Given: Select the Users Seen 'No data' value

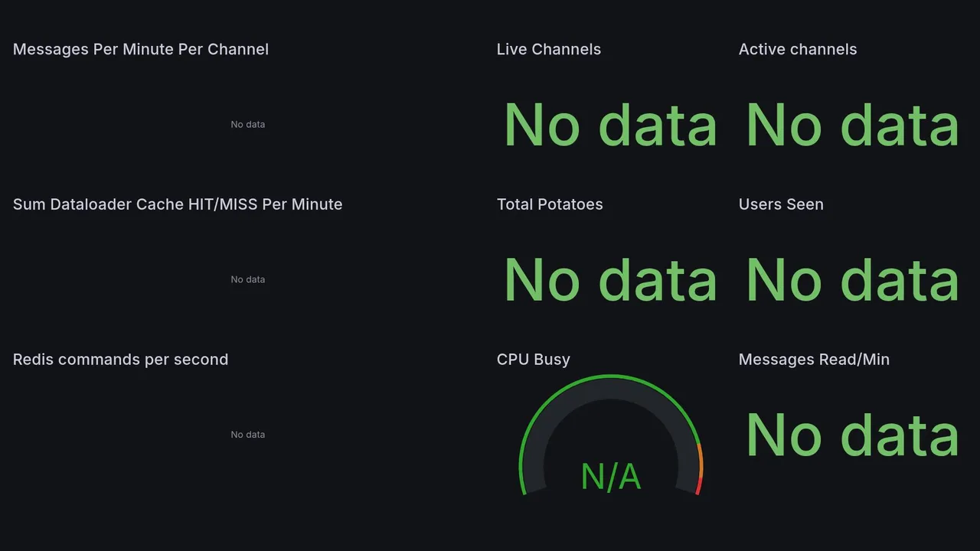Looking at the screenshot, I should [852, 280].
